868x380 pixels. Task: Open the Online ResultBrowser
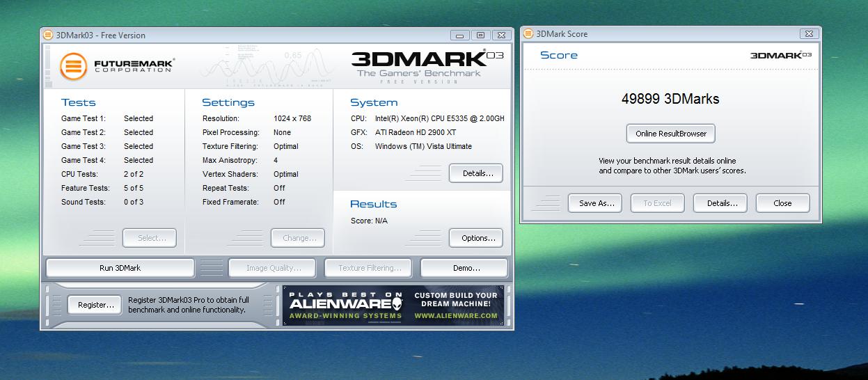tap(671, 134)
